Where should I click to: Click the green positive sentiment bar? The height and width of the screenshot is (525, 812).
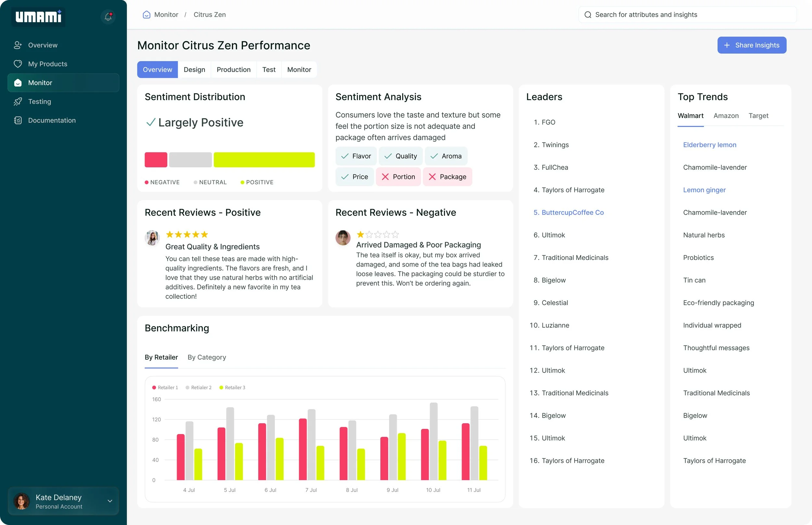point(264,160)
